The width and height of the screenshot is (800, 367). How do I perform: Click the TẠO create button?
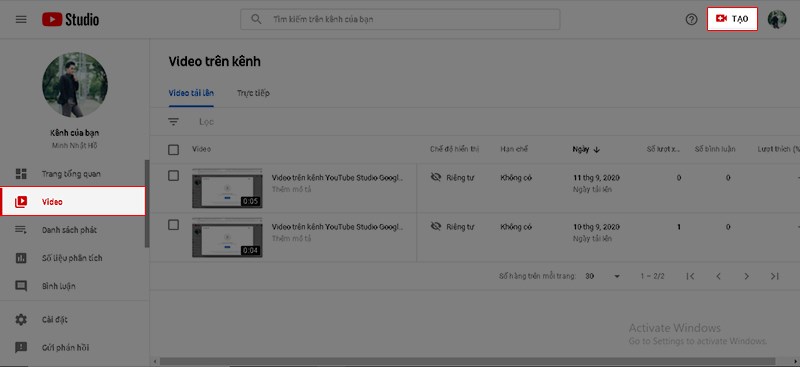tap(732, 19)
